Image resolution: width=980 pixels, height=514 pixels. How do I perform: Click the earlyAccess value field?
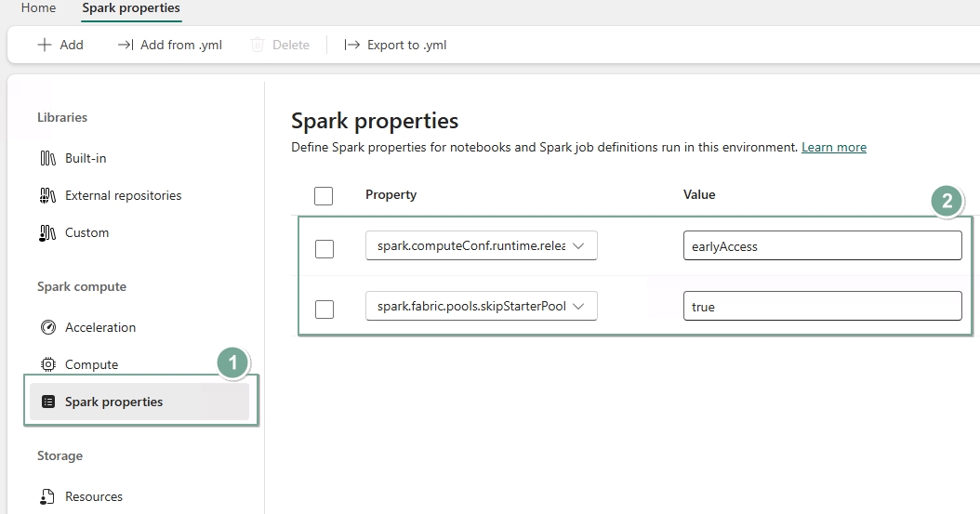coord(823,245)
